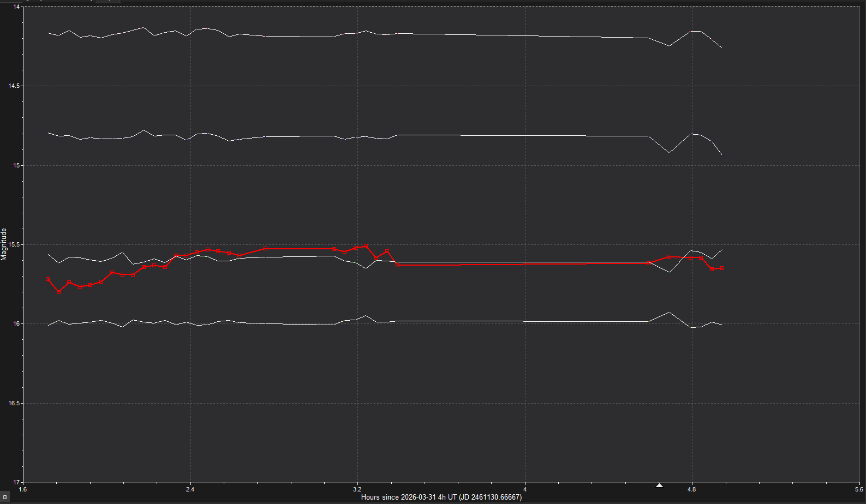Click the rightmost red square data point

pos(722,268)
